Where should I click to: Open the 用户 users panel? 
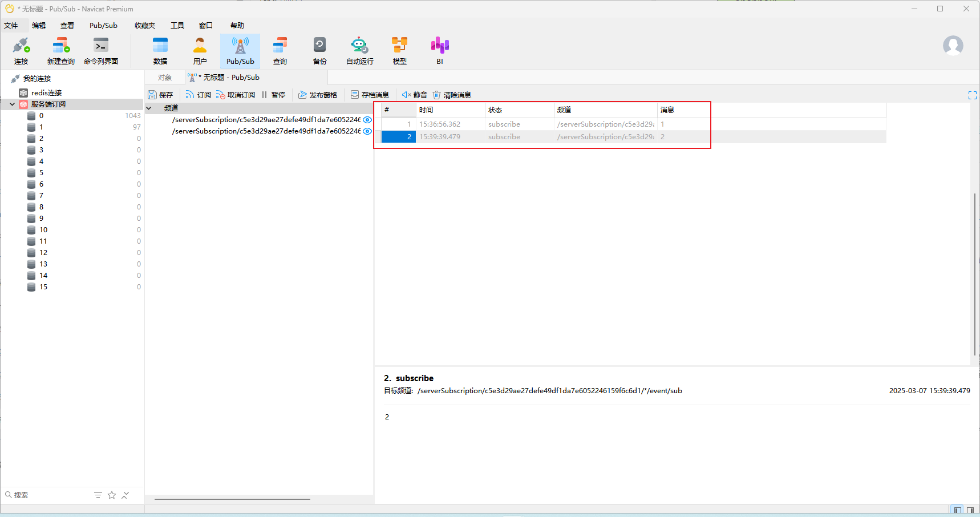pyautogui.click(x=200, y=51)
